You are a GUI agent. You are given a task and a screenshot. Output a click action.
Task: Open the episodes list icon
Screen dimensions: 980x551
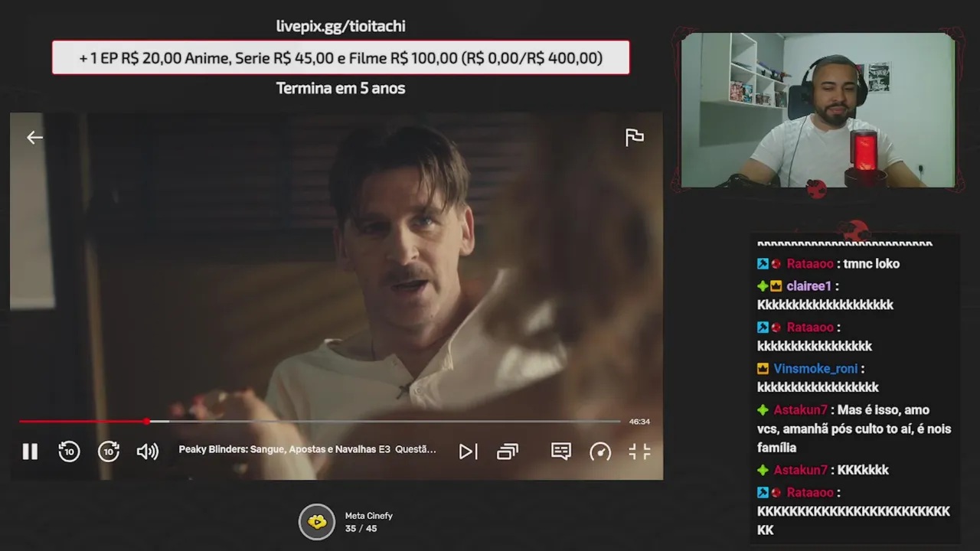[x=508, y=452]
